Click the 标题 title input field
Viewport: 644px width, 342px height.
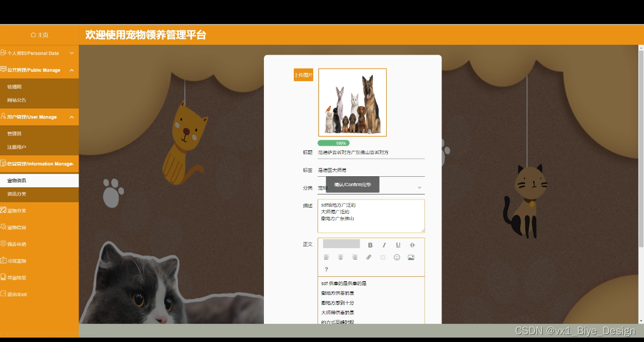pos(371,152)
